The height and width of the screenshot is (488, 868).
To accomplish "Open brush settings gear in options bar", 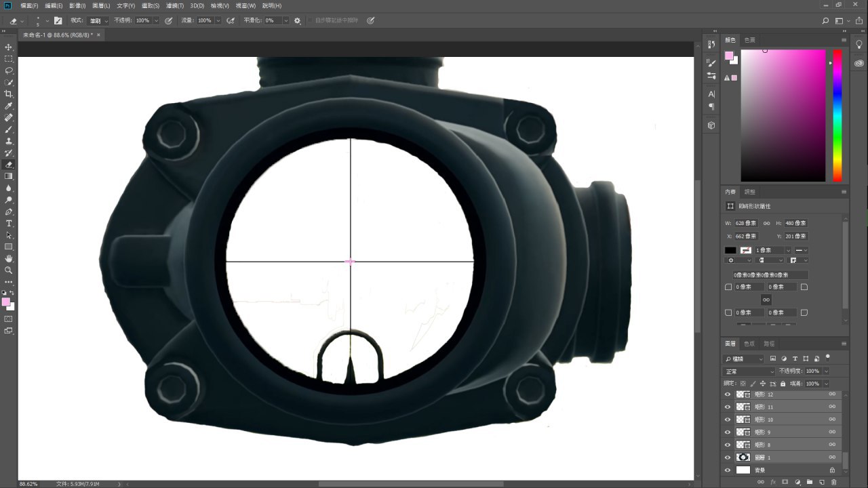I will pyautogui.click(x=297, y=21).
